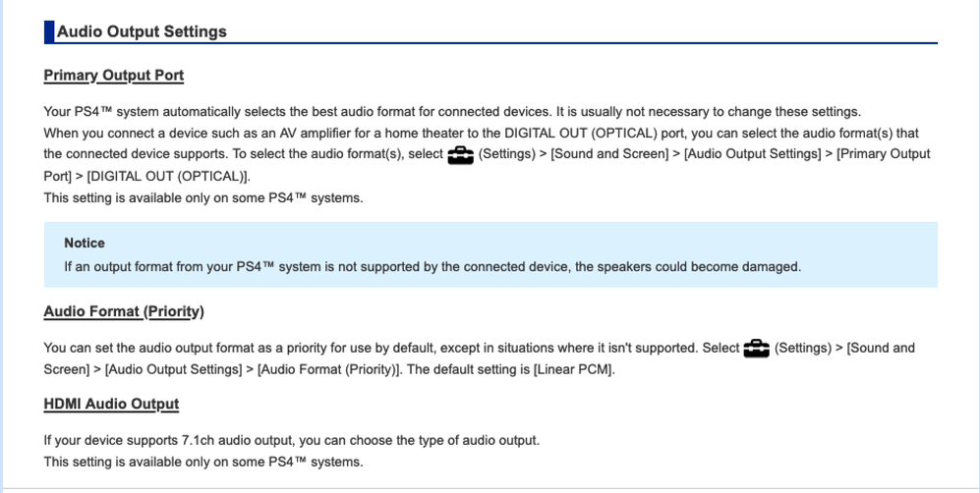The image size is (980, 493).
Task: Click the Audio Output Settings title
Action: [142, 31]
